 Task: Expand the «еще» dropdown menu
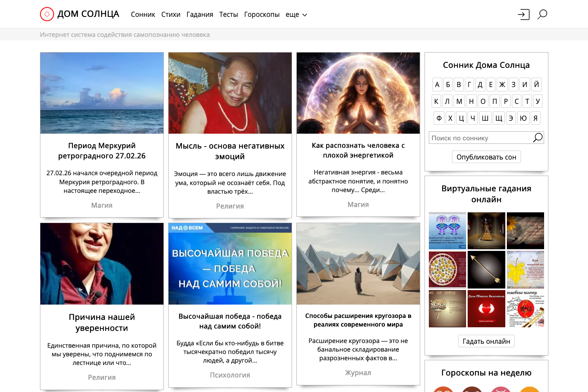pos(296,15)
